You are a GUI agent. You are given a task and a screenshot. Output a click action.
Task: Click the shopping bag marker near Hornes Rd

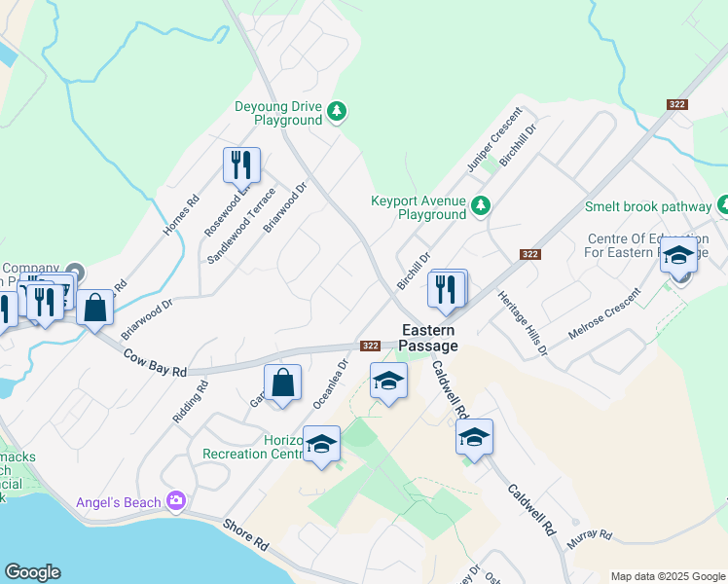tap(94, 309)
